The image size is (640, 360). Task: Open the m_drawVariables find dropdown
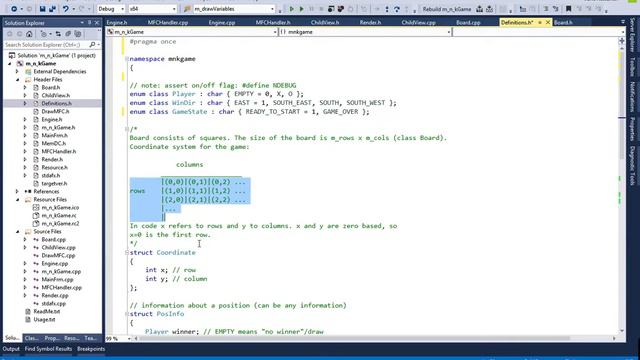pyautogui.click(x=272, y=9)
